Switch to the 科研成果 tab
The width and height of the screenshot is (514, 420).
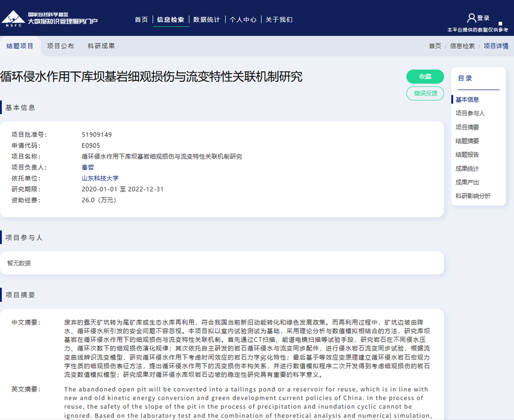click(x=101, y=46)
